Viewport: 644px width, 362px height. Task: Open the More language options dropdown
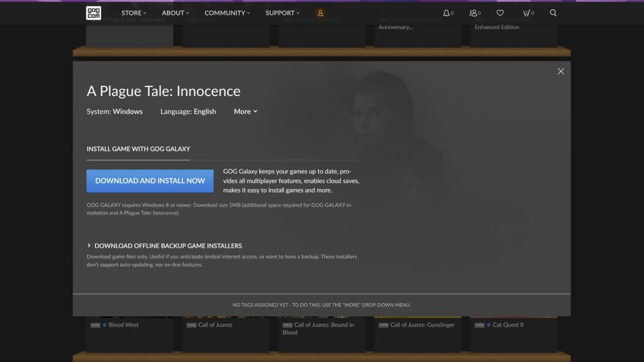[245, 112]
